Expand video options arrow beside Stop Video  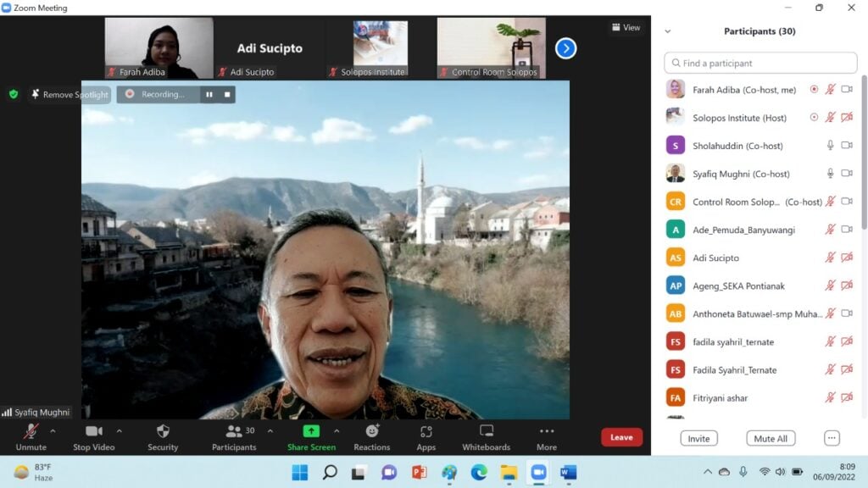pyautogui.click(x=119, y=431)
